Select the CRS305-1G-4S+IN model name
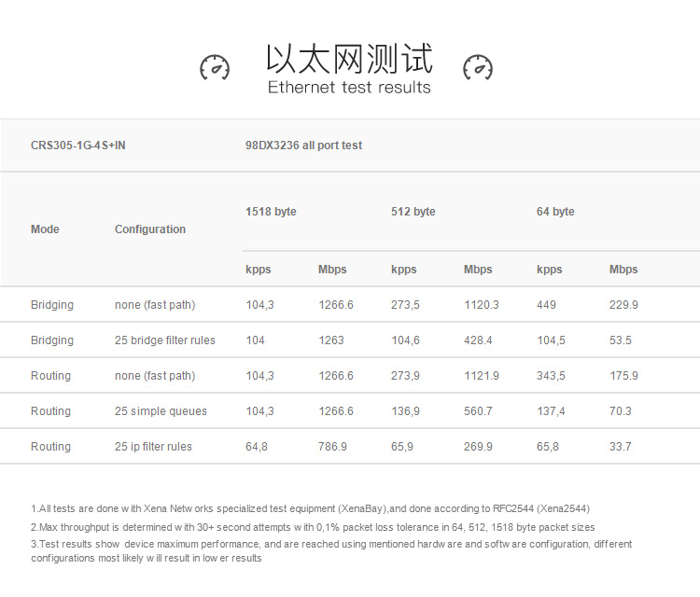The image size is (700, 597). click(78, 146)
